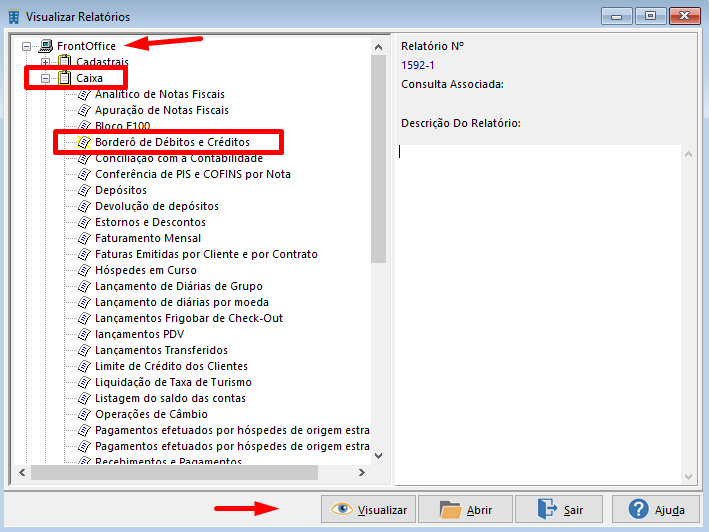Viewport: 709px width, 532px height.
Task: Click the tree horizontal scroll right arrow
Action: point(361,472)
